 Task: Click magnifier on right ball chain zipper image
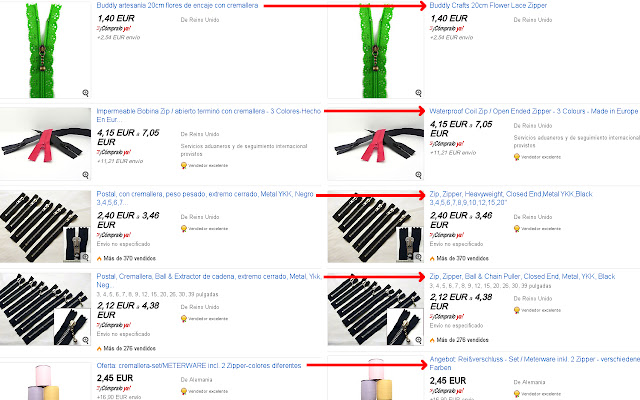point(418,340)
